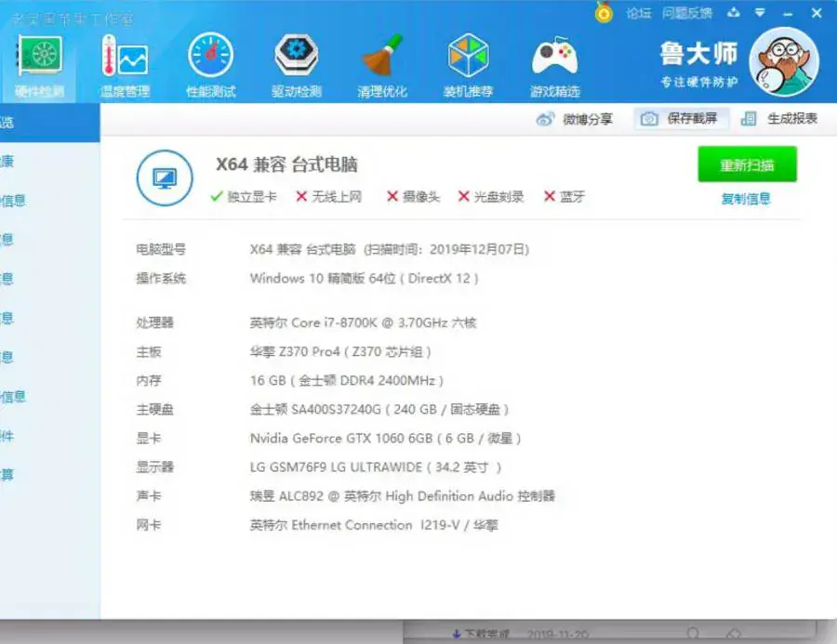Open the 游戏精选 gamepad tab

tap(554, 66)
